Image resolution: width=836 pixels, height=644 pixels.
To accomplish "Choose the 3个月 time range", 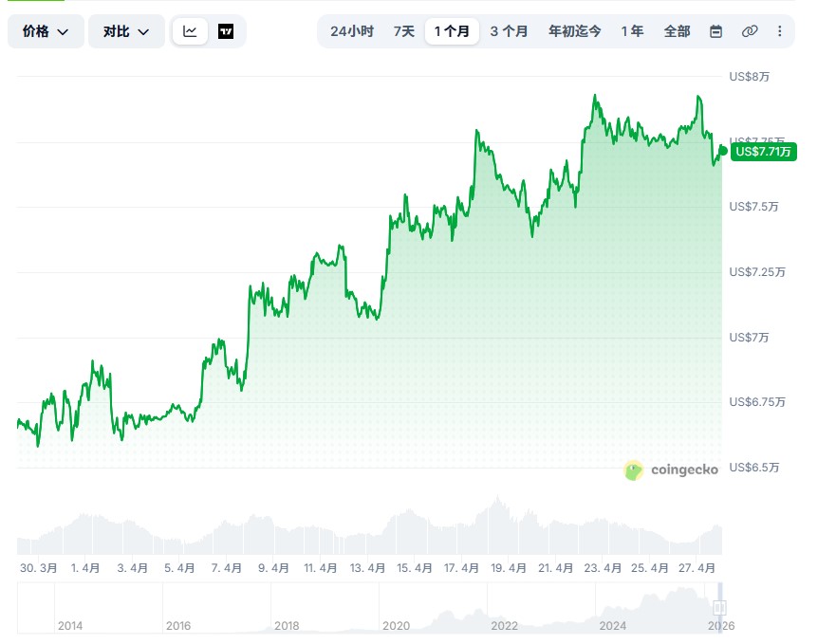I will (509, 31).
